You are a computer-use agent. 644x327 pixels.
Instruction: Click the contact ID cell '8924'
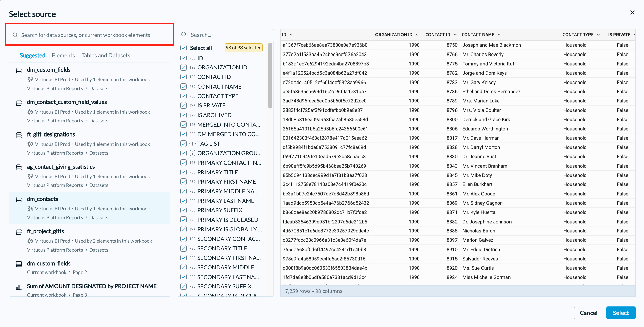pos(452,277)
